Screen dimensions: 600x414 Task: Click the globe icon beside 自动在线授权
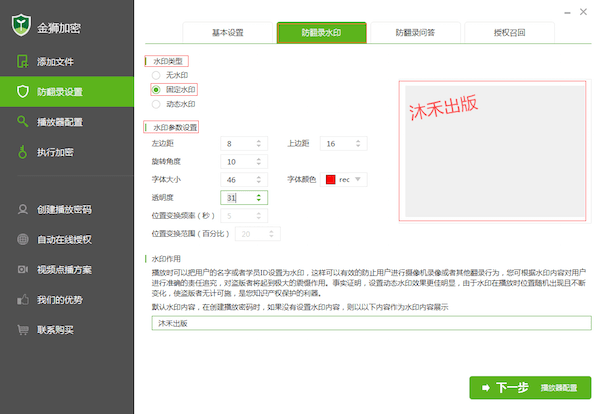pos(23,239)
